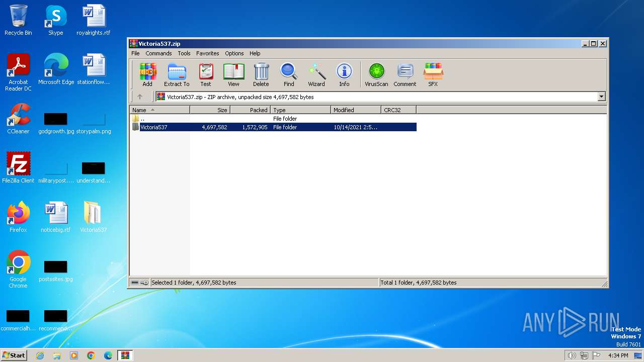The image size is (644, 362).
Task: Open the Commands menu
Action: click(x=158, y=53)
